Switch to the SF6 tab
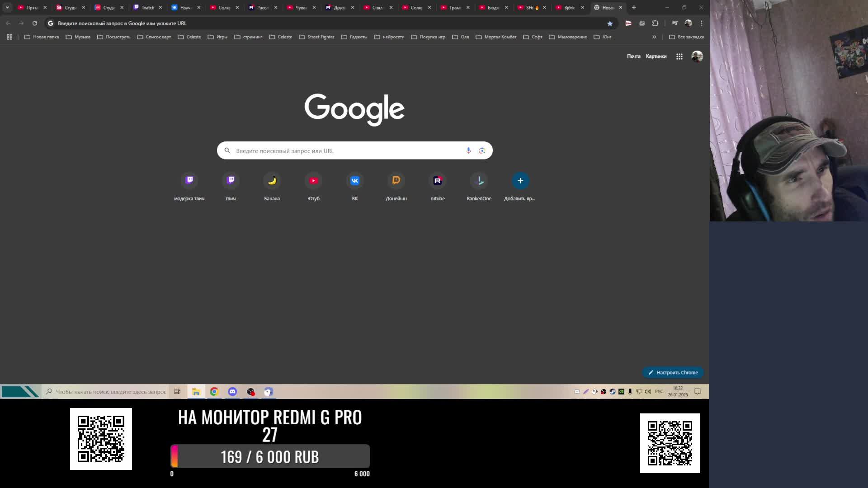868x488 pixels. 529,7
